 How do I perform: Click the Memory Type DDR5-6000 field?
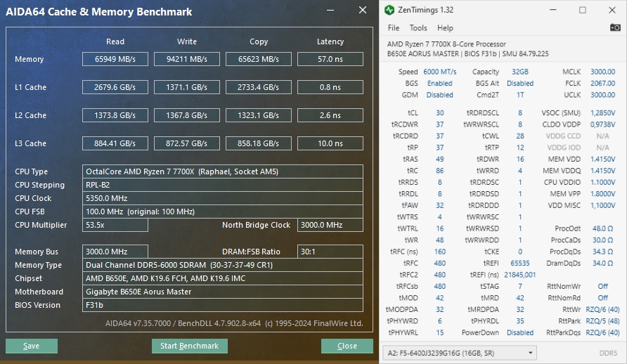tap(223, 265)
